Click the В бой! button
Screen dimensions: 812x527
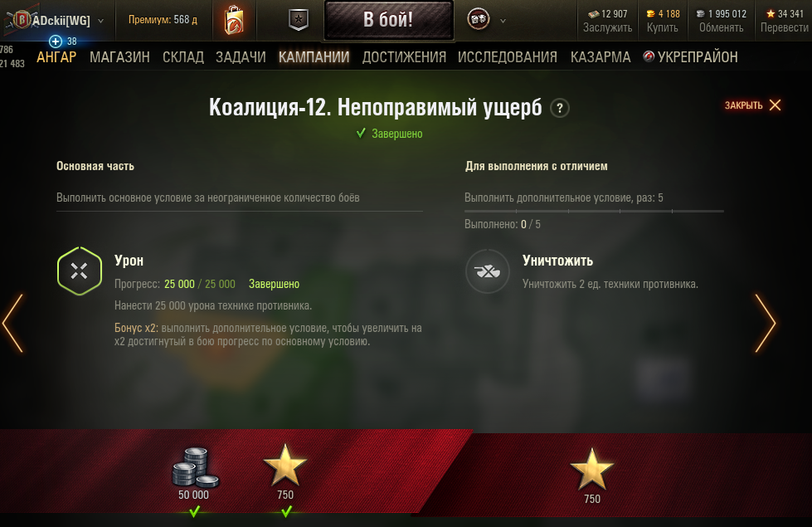388,20
